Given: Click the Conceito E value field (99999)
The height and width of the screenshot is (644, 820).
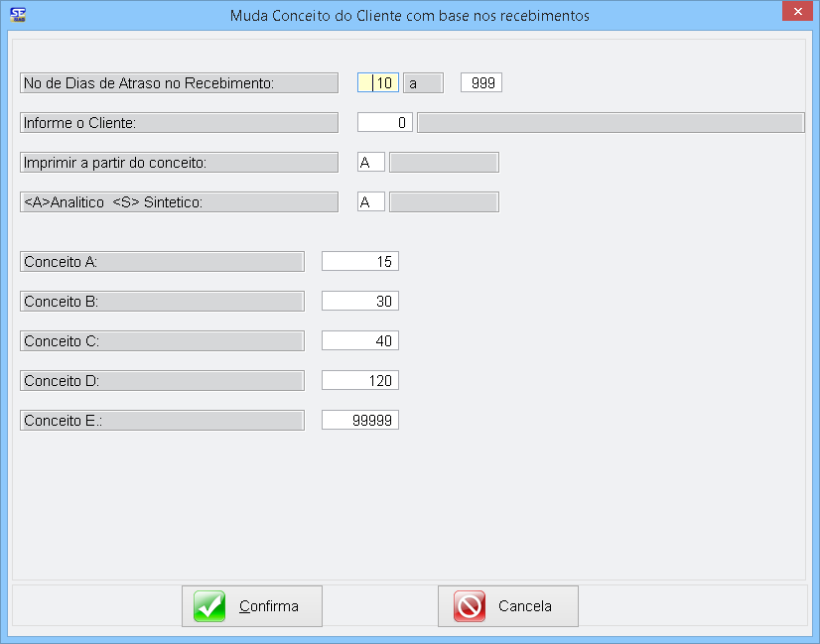Looking at the screenshot, I should (359, 421).
